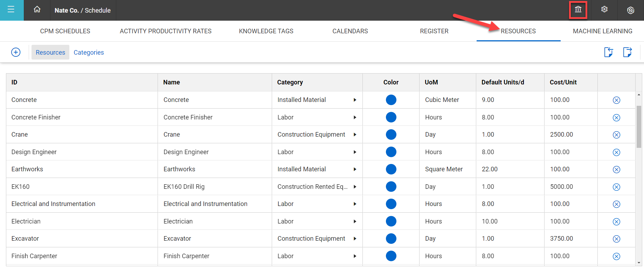The height and width of the screenshot is (268, 644).
Task: Open the hamburger menu
Action: click(x=11, y=10)
